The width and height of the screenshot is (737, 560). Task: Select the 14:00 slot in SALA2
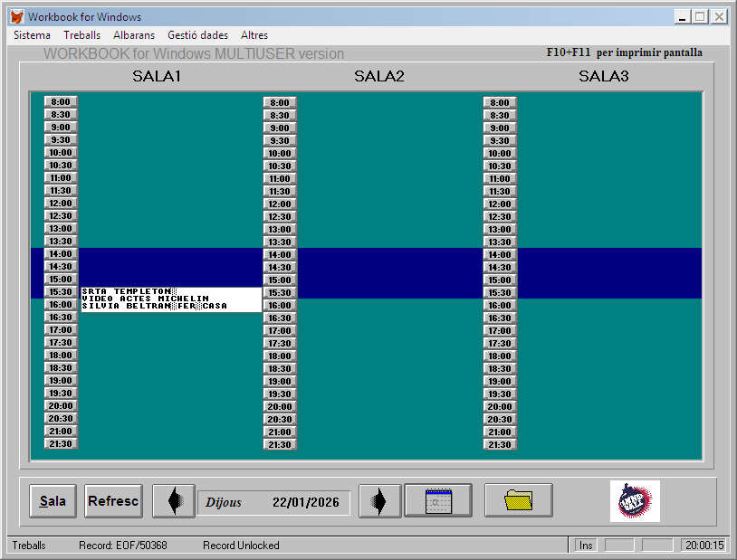(x=280, y=255)
